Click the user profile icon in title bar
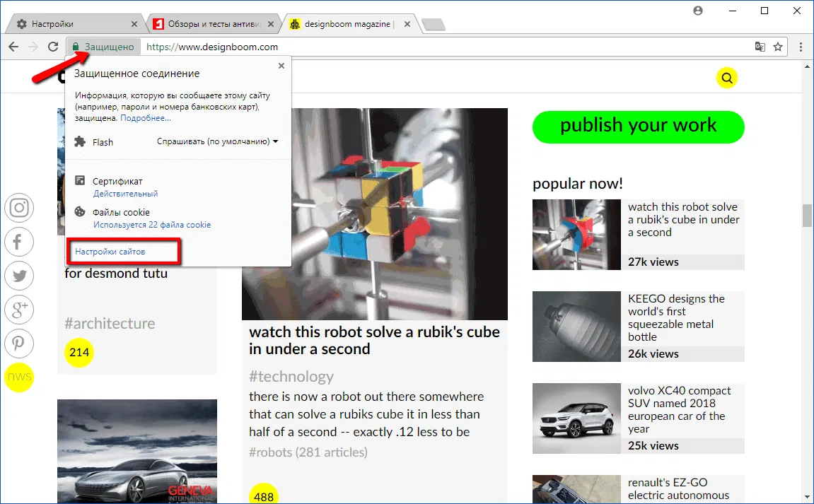This screenshot has width=814, height=504. (x=698, y=11)
